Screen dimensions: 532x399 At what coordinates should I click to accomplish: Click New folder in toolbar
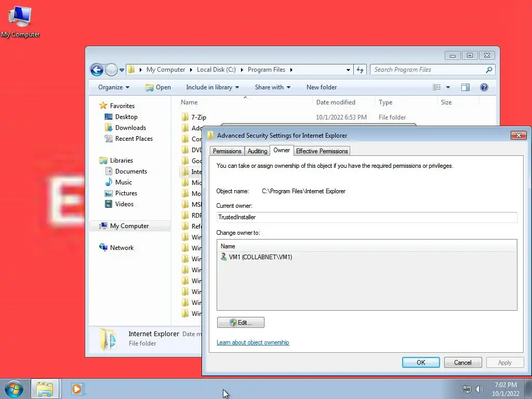click(x=321, y=87)
